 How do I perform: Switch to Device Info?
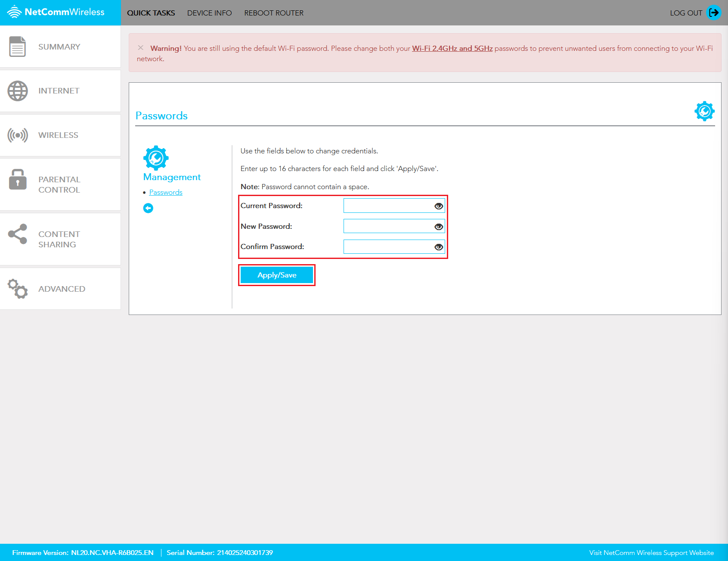pyautogui.click(x=209, y=12)
